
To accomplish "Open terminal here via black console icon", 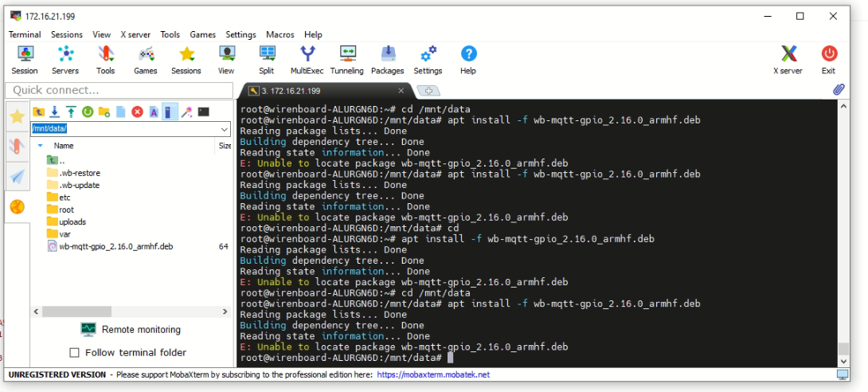I will (x=204, y=112).
